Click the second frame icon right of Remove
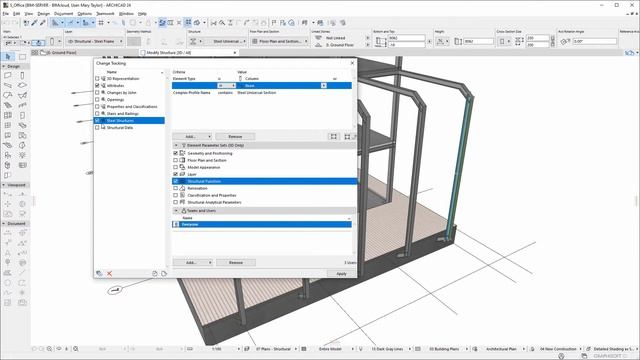 pyautogui.click(x=347, y=137)
